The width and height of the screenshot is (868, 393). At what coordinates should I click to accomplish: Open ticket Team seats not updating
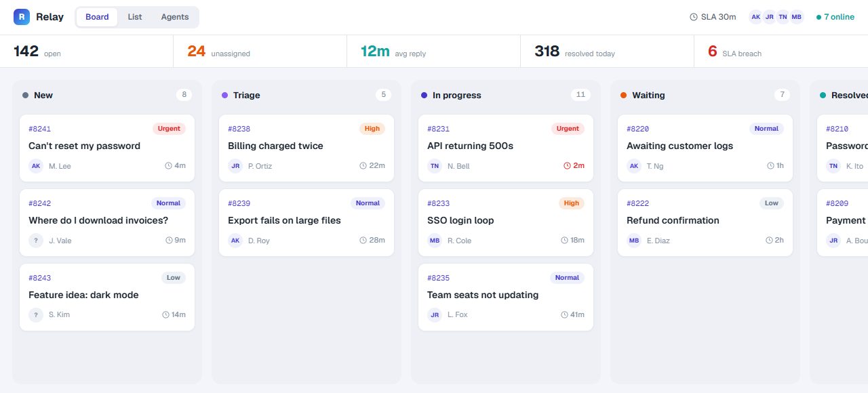506,297
